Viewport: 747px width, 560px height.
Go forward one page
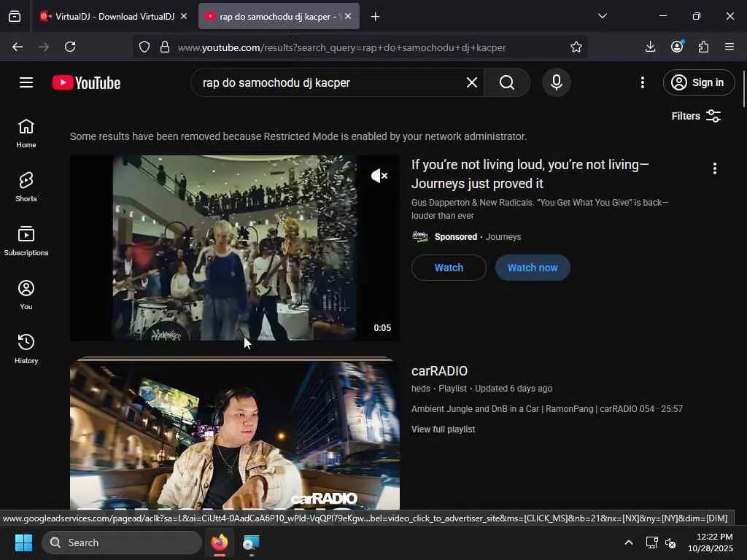pos(44,47)
